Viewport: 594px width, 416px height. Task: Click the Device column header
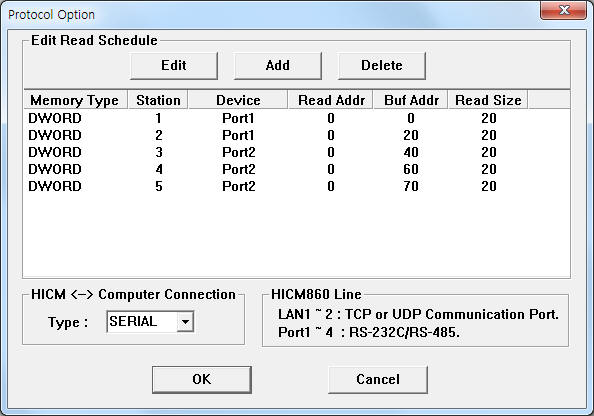238,100
